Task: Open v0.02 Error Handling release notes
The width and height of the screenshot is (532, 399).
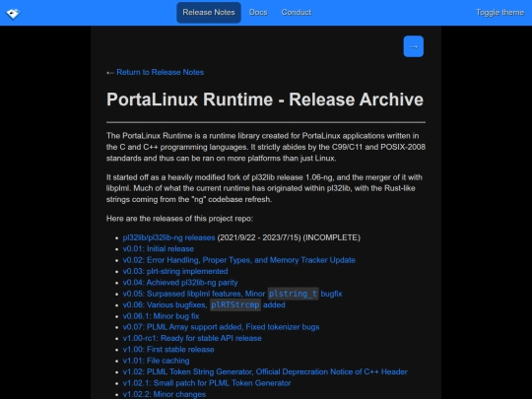Action: click(x=238, y=260)
